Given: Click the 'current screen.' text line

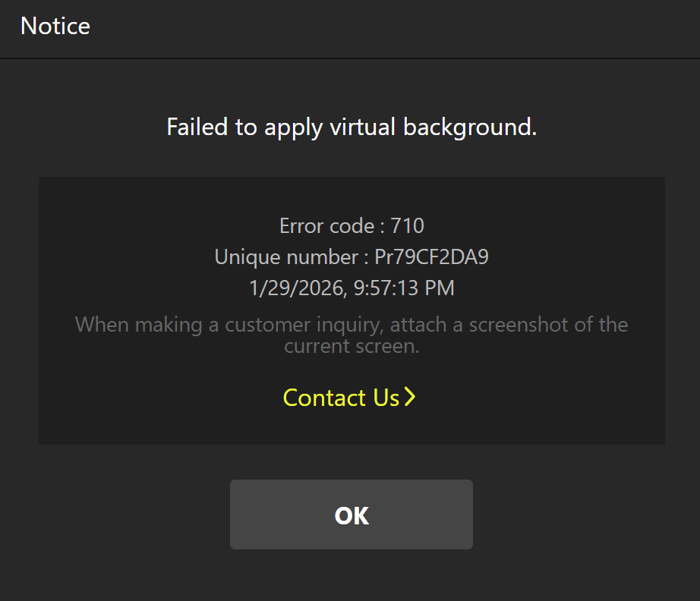Looking at the screenshot, I should point(352,347).
